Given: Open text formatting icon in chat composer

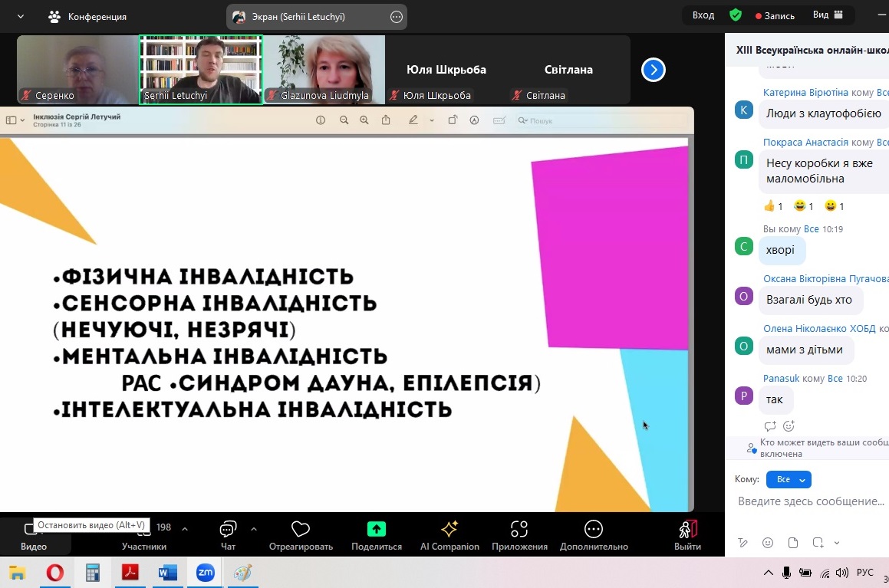Looking at the screenshot, I should [742, 543].
